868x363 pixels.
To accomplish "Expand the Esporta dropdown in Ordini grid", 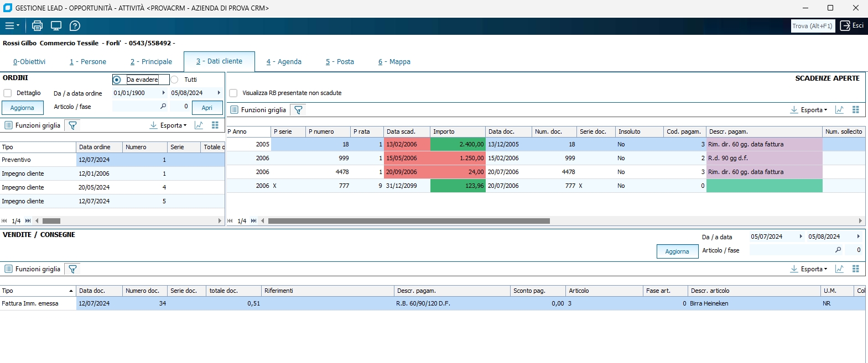I will point(168,125).
